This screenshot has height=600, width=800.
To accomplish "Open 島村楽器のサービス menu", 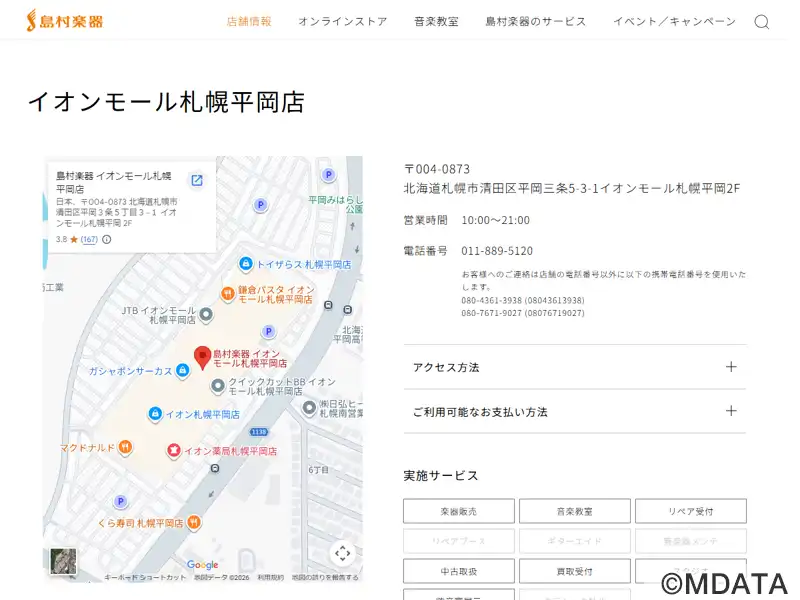I will [x=536, y=21].
